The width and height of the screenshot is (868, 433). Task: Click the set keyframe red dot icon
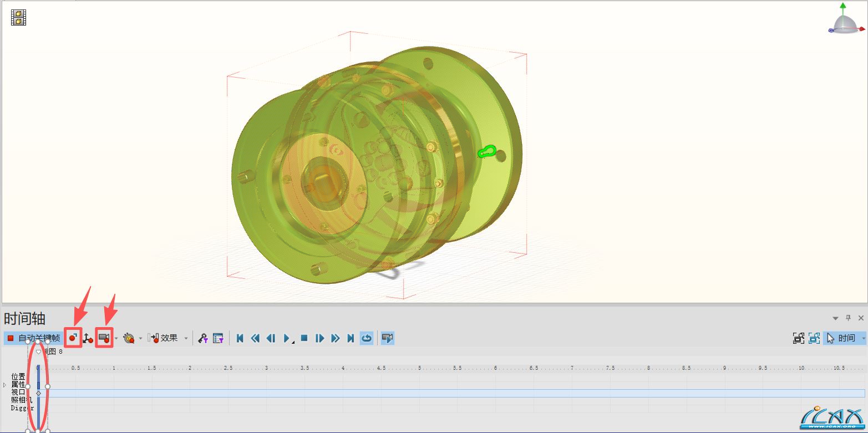(x=73, y=338)
